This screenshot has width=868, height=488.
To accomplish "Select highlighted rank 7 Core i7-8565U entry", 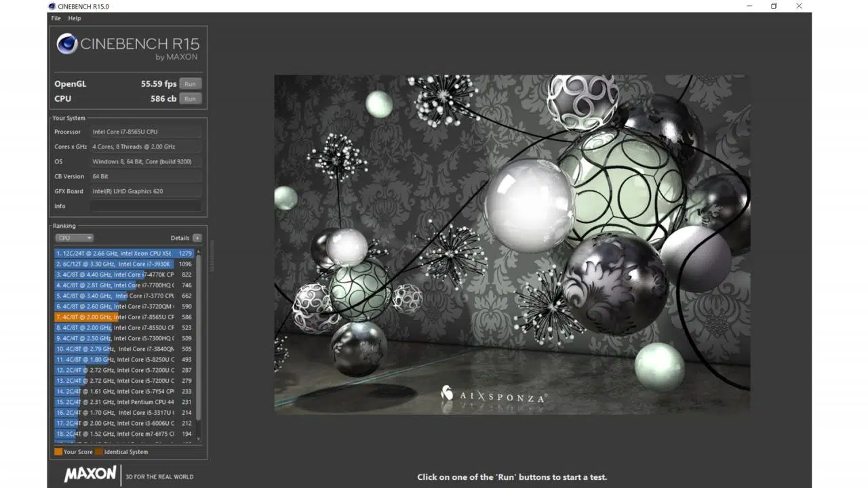I will pos(125,317).
